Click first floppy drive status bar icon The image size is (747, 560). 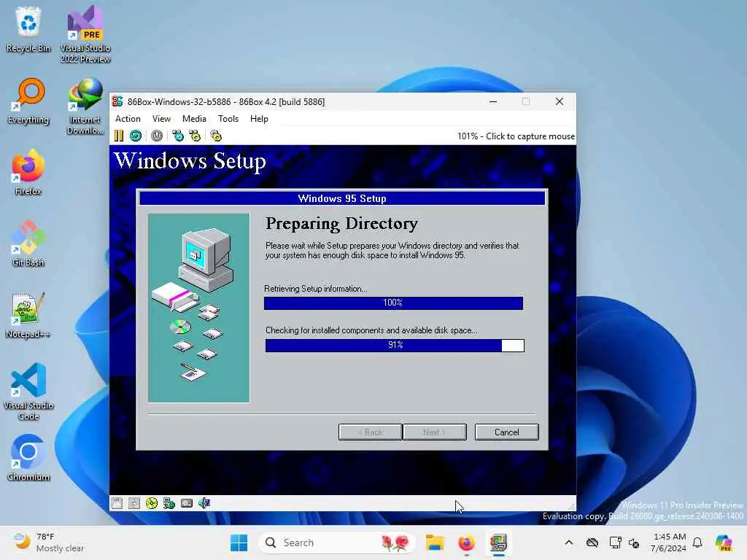point(117,503)
